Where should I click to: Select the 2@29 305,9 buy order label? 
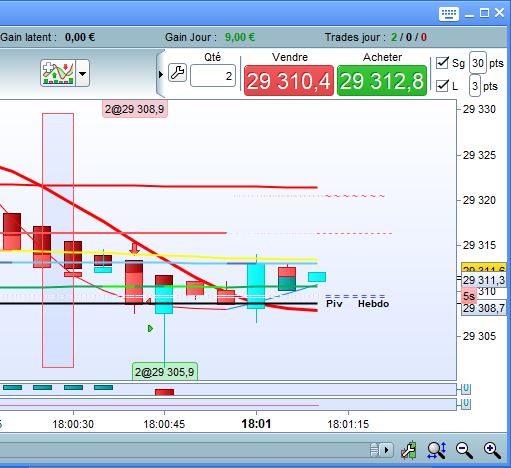pyautogui.click(x=165, y=372)
